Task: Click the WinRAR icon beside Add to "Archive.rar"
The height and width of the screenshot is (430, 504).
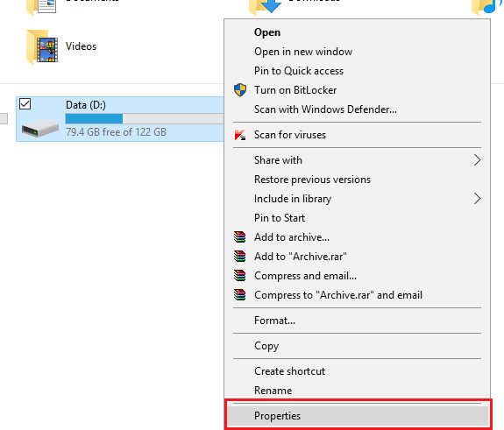Action: click(x=240, y=257)
